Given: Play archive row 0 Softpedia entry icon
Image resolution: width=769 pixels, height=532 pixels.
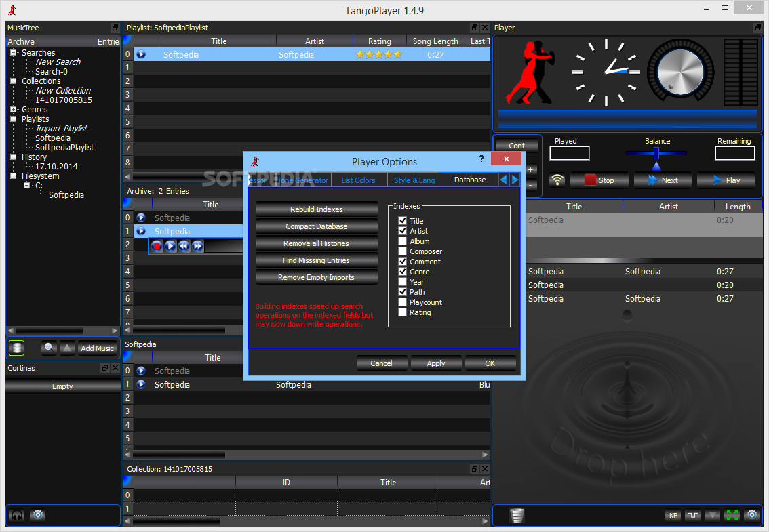Looking at the screenshot, I should click(x=141, y=218).
